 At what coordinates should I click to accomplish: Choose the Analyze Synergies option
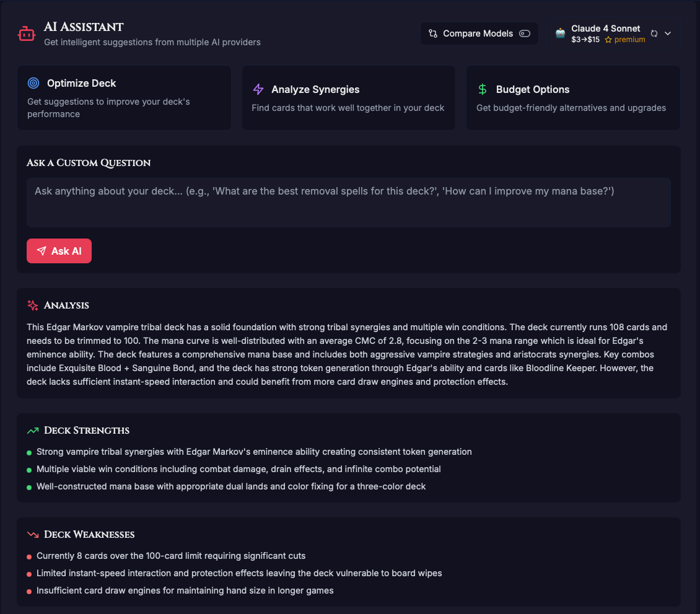pyautogui.click(x=348, y=98)
